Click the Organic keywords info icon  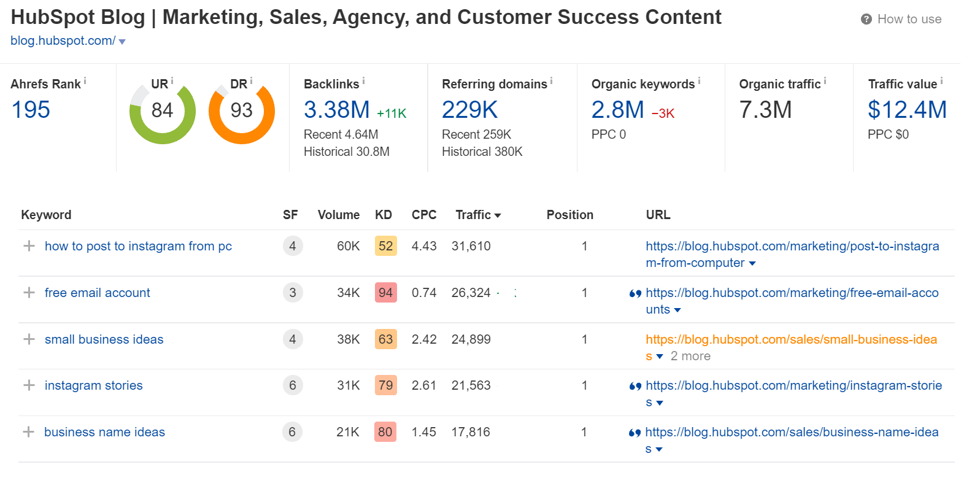[x=699, y=80]
